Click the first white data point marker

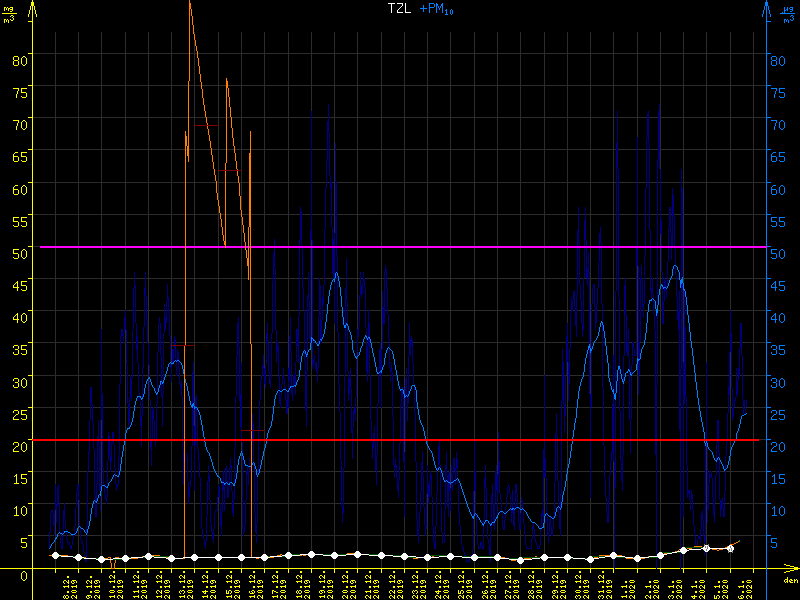click(x=55, y=555)
